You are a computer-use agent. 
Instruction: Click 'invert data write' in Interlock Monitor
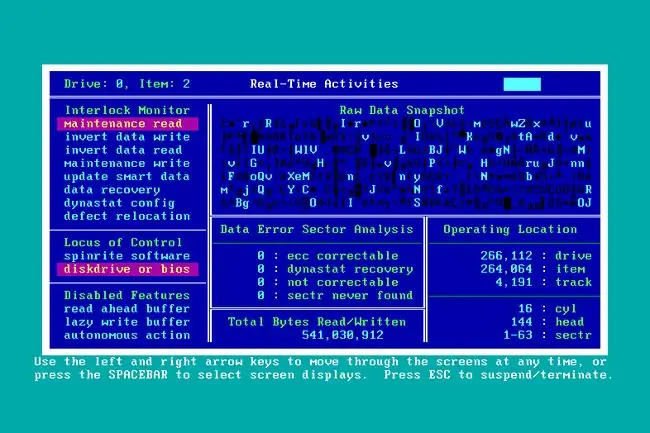[127, 137]
